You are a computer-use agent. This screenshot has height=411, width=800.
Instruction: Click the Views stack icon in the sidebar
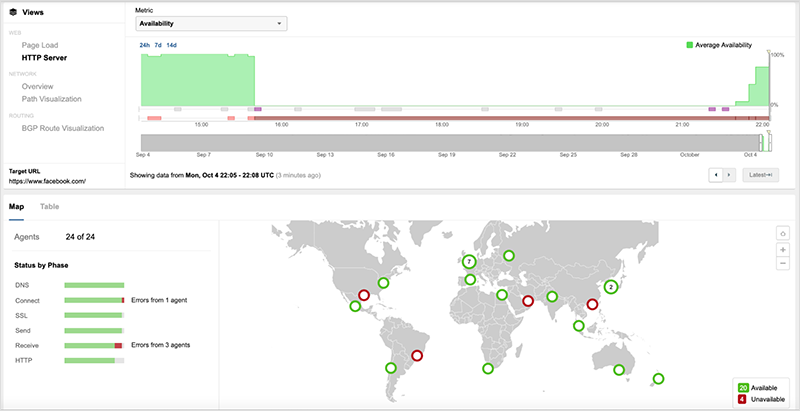point(13,15)
